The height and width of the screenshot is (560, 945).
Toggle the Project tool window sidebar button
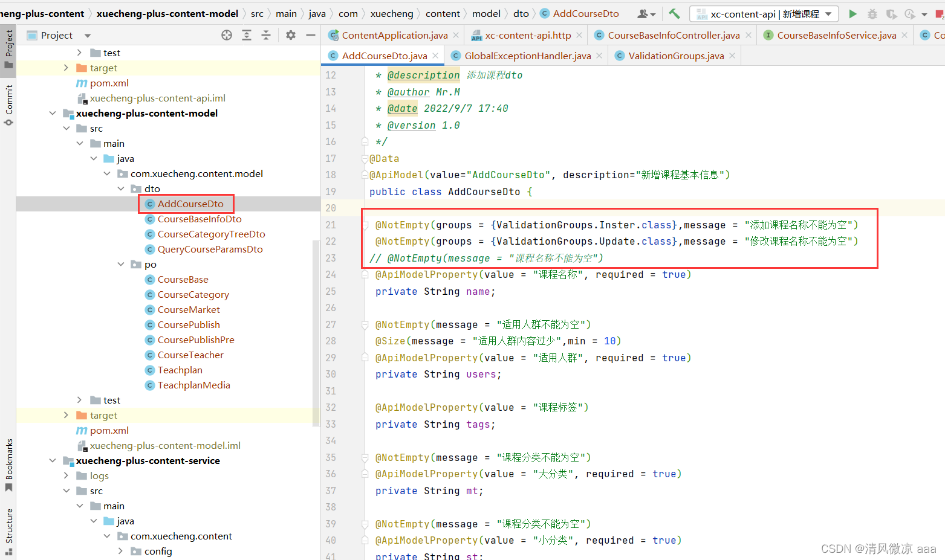click(8, 50)
